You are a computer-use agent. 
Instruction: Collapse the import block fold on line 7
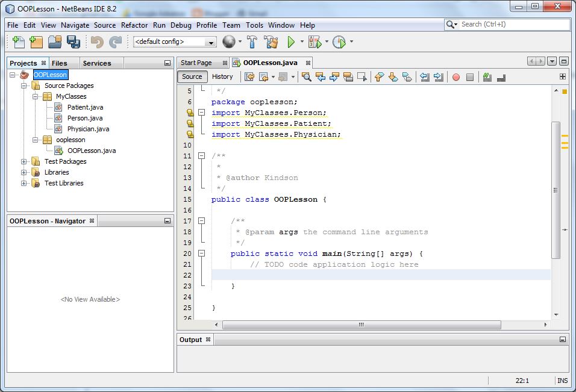click(201, 113)
